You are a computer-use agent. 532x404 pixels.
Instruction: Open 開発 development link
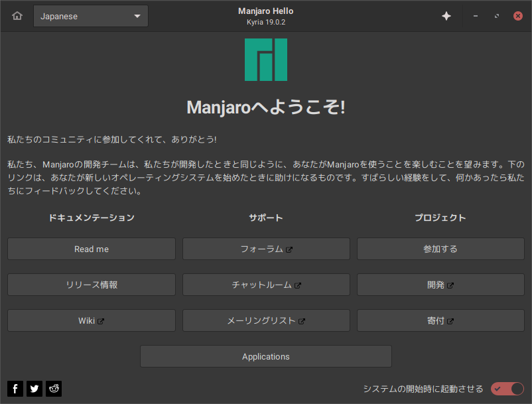440,285
